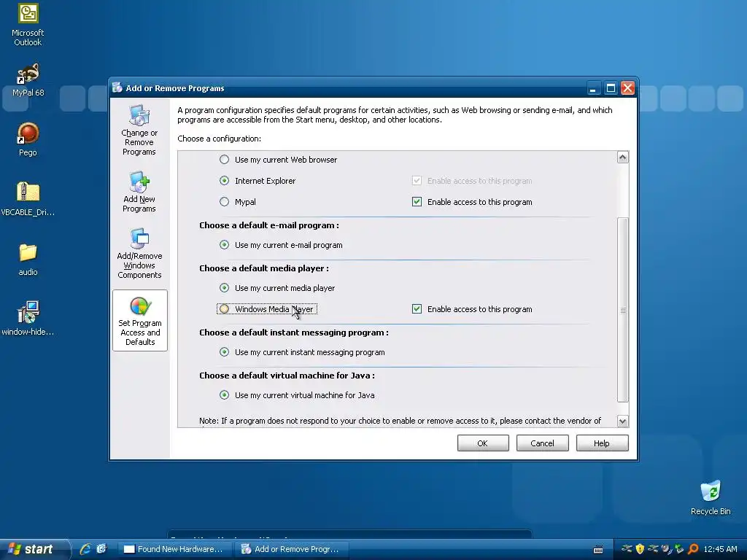Launch the second Quick Launch browser icon
Viewport: 747px width, 560px height.
click(101, 549)
